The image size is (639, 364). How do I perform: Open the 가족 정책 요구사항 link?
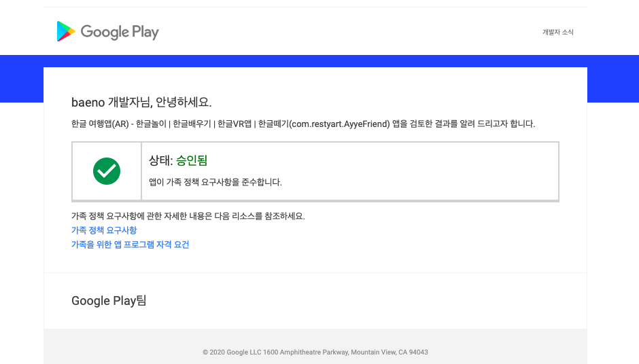coord(104,230)
